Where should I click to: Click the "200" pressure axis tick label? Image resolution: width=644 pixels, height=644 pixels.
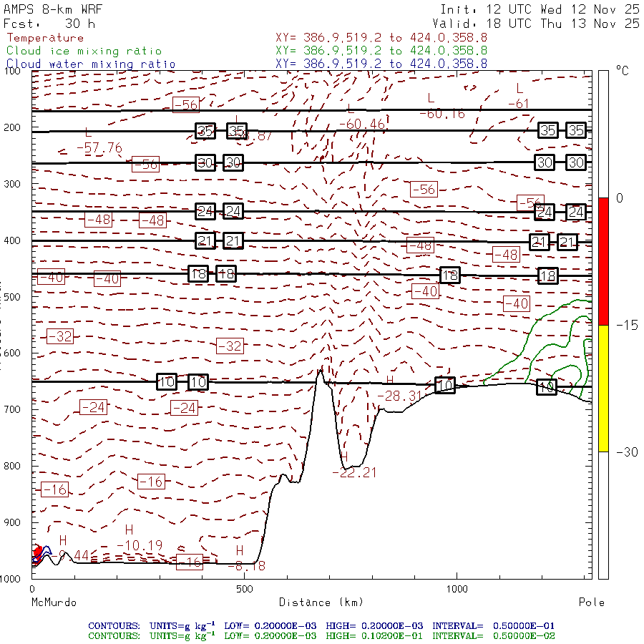(x=12, y=127)
